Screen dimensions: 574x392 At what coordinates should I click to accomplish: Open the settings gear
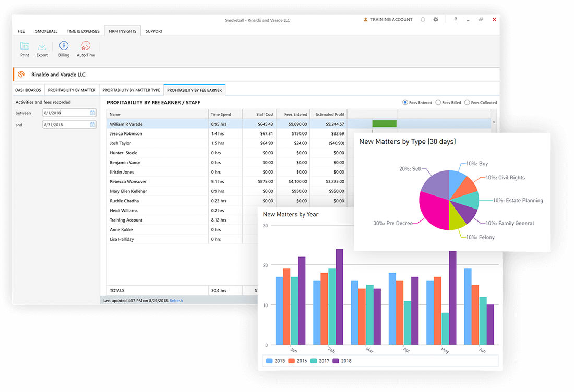pos(436,19)
